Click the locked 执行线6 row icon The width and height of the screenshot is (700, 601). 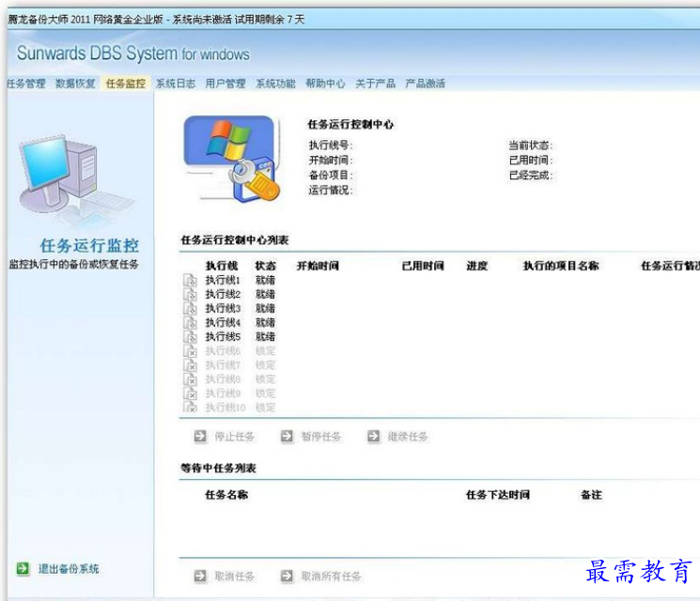[190, 350]
